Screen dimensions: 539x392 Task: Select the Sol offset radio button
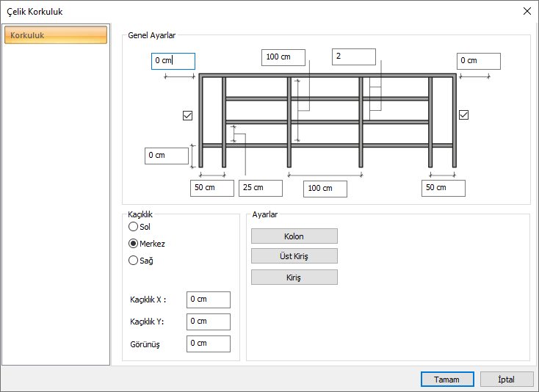click(x=133, y=227)
